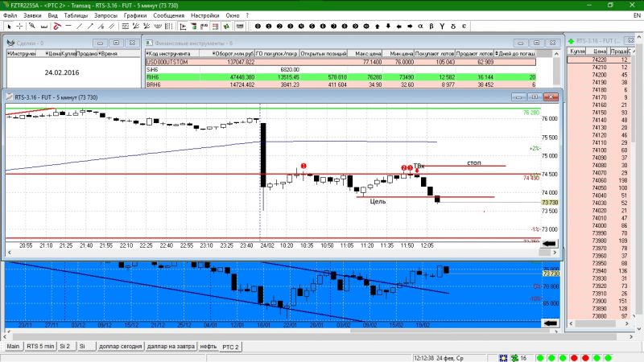Click the EN language indicator
The width and height of the screenshot is (644, 362).
(x=637, y=15)
